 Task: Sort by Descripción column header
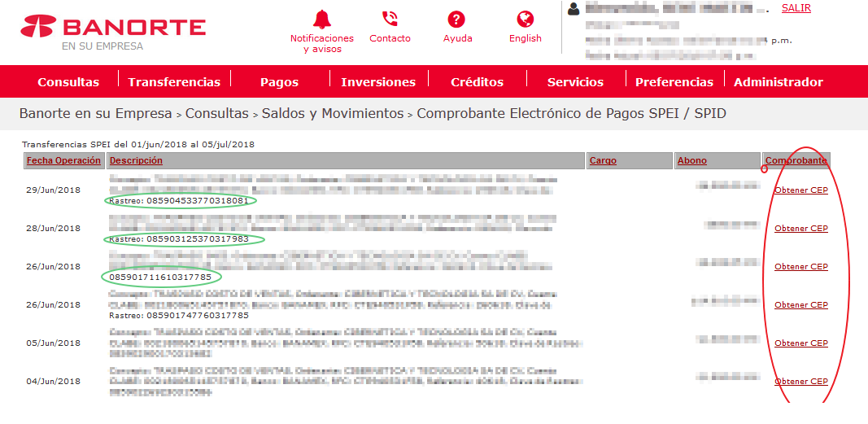pyautogui.click(x=136, y=160)
